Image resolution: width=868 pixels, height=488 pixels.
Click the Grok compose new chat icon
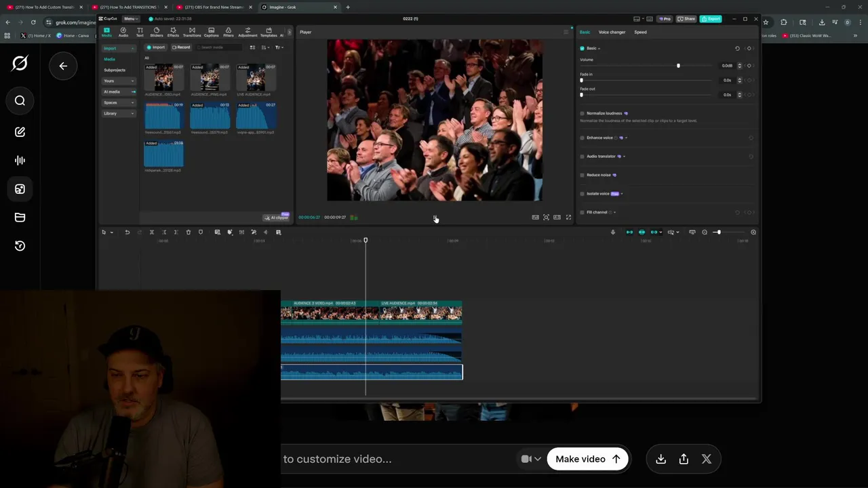(20, 132)
